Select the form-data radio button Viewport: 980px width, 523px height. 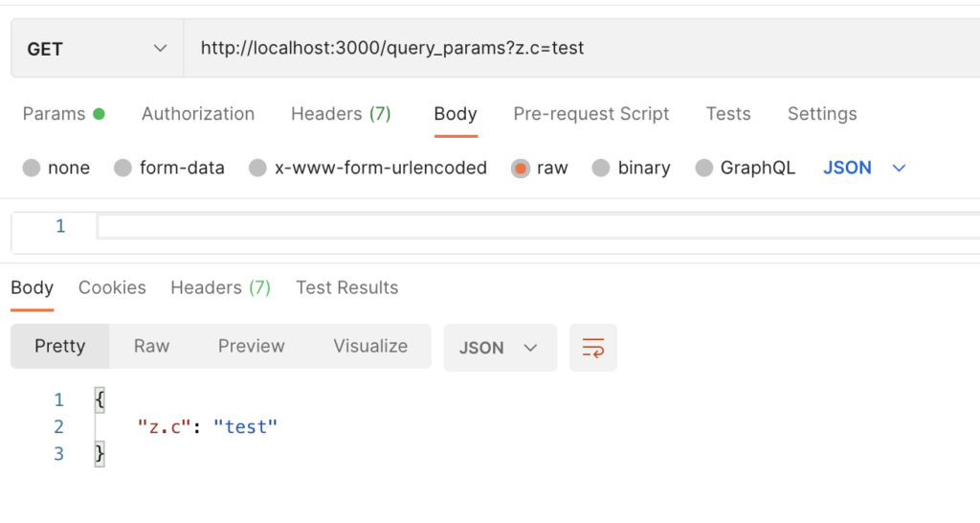123,168
